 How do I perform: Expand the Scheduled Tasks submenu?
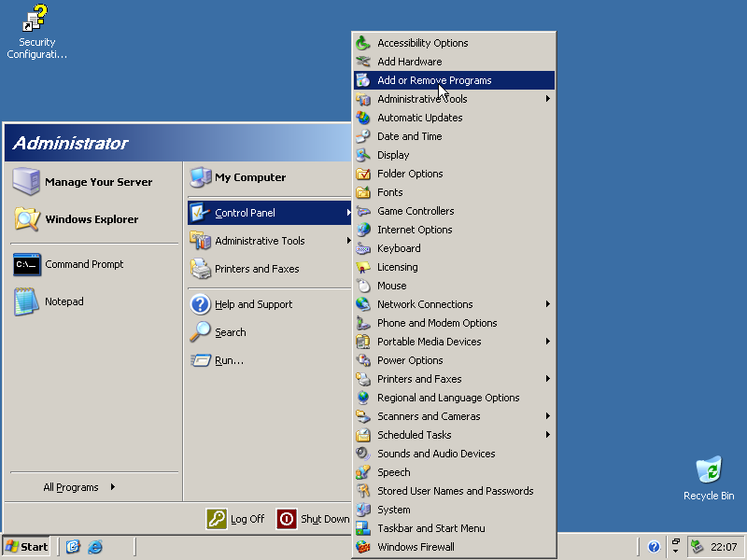[x=548, y=435]
